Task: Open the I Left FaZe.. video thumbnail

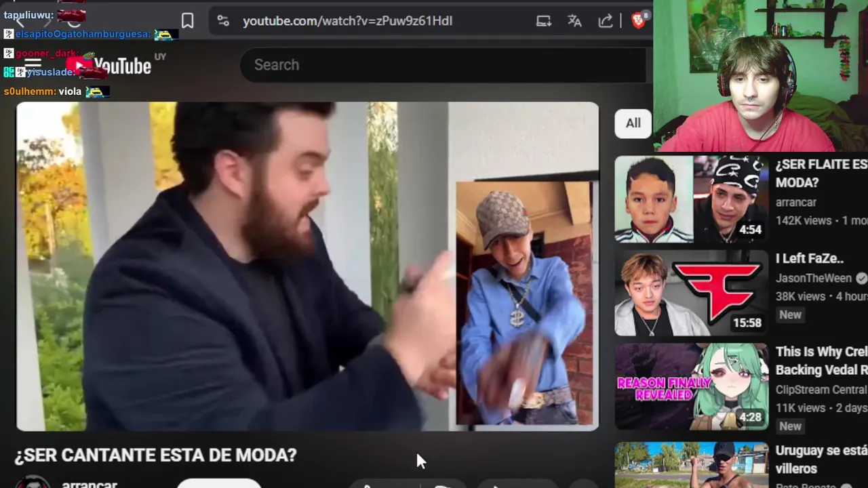Action: 692,293
